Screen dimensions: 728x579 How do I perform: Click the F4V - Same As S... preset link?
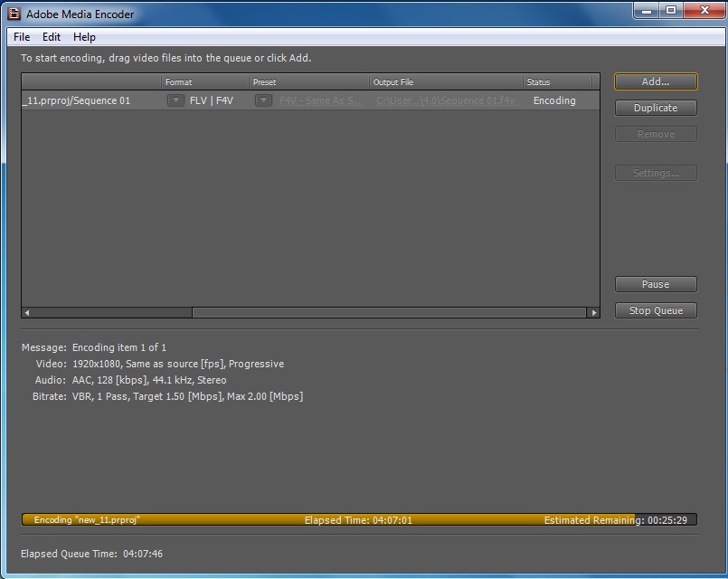[x=321, y=100]
